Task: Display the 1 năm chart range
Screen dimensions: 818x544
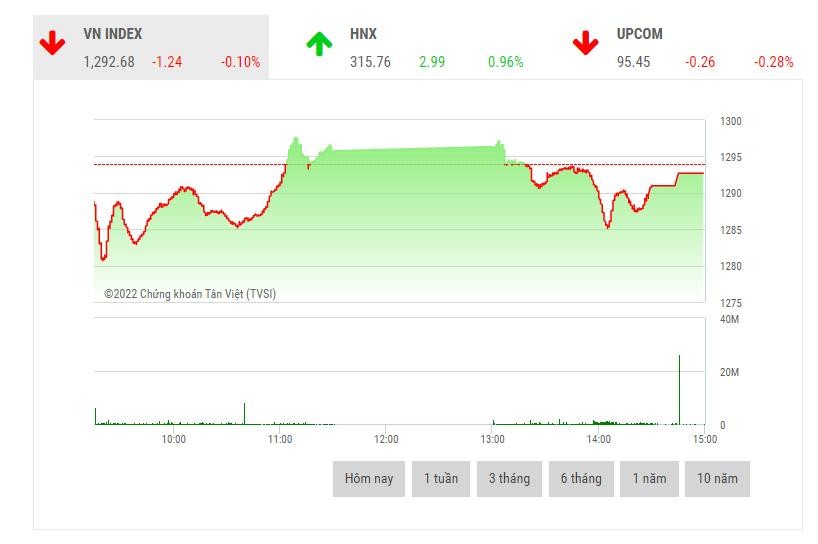Action: [649, 479]
